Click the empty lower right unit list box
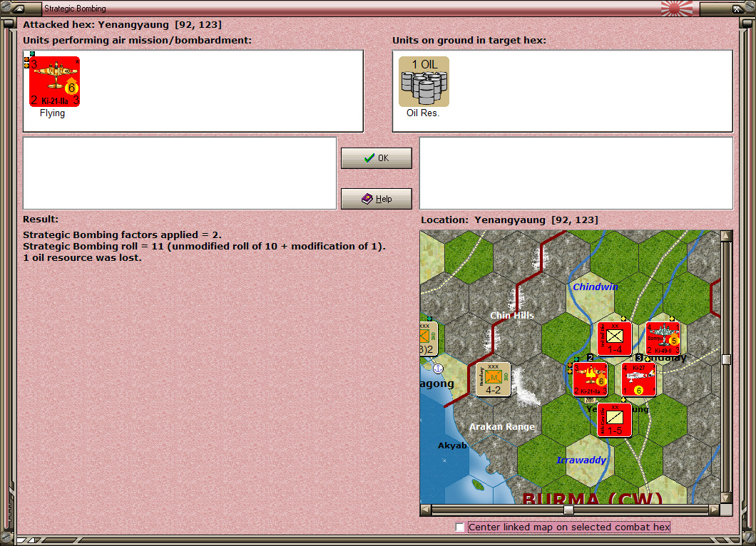Image resolution: width=756 pixels, height=546 pixels. pyautogui.click(x=577, y=173)
